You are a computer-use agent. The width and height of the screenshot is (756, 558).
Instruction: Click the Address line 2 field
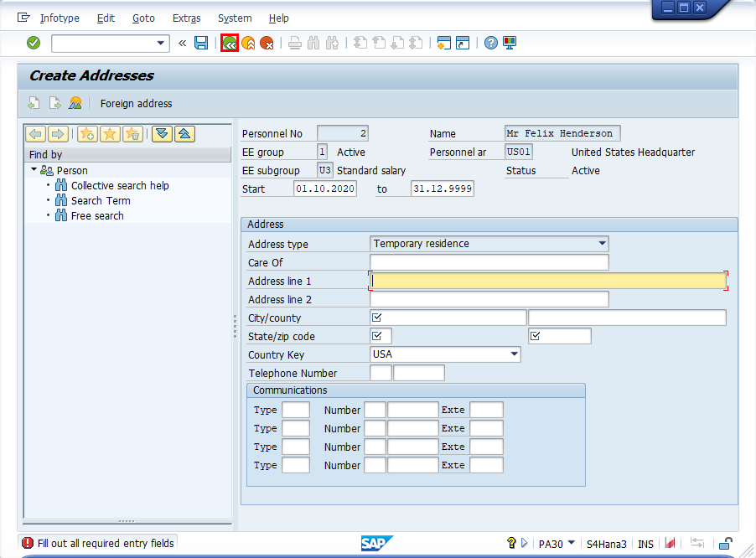[x=489, y=299]
